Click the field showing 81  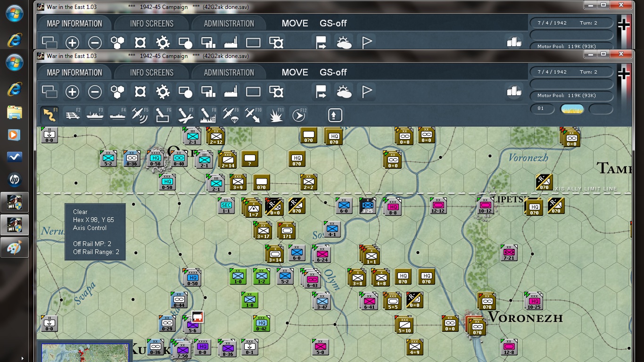(543, 109)
